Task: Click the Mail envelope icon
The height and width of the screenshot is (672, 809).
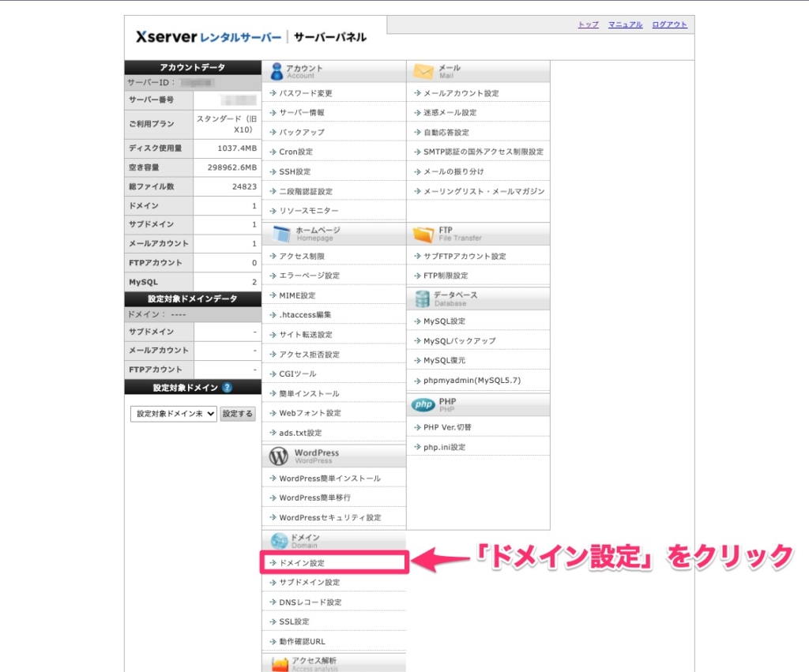Action: click(423, 71)
